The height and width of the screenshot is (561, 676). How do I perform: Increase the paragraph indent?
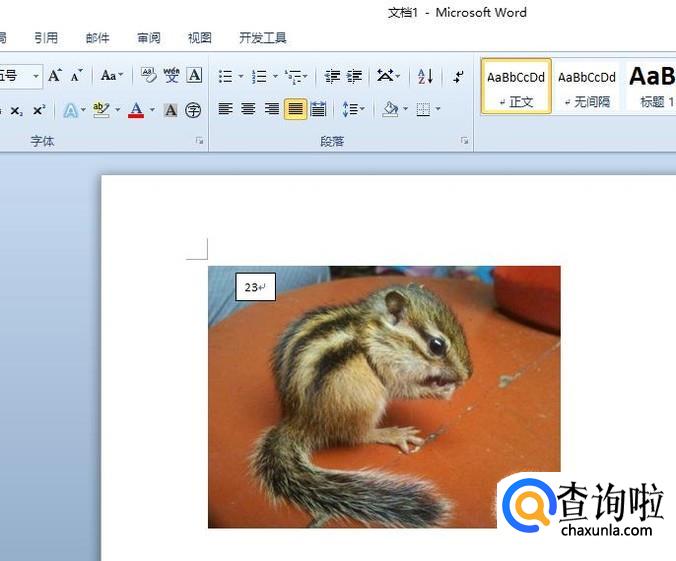click(354, 76)
